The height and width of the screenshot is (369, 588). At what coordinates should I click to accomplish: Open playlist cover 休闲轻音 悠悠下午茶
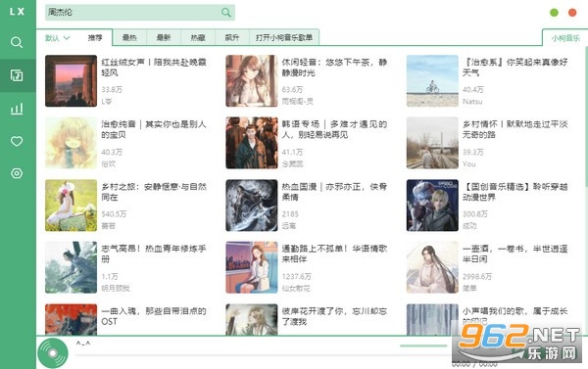point(252,81)
